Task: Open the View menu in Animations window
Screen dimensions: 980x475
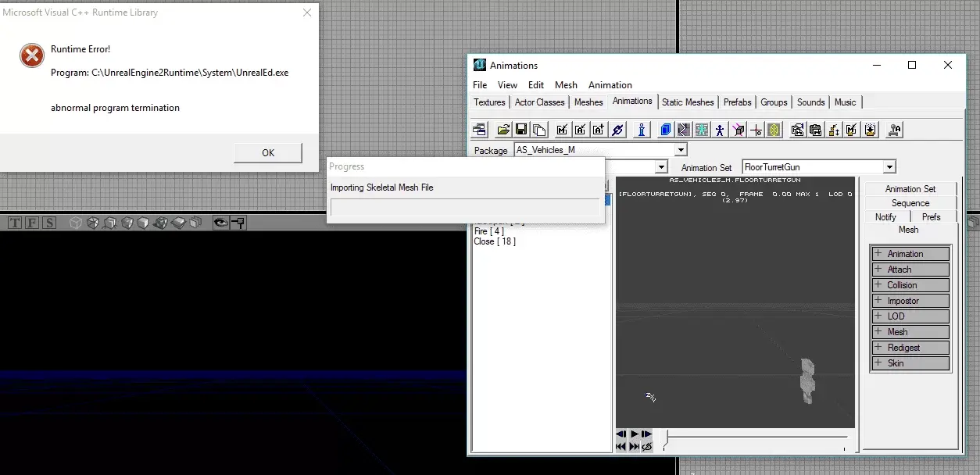Action: [x=507, y=85]
